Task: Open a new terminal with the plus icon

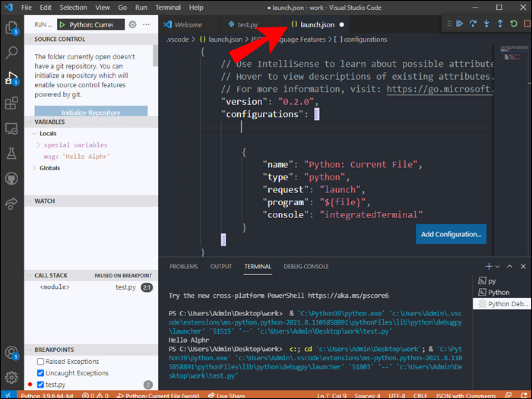Action: click(488, 266)
